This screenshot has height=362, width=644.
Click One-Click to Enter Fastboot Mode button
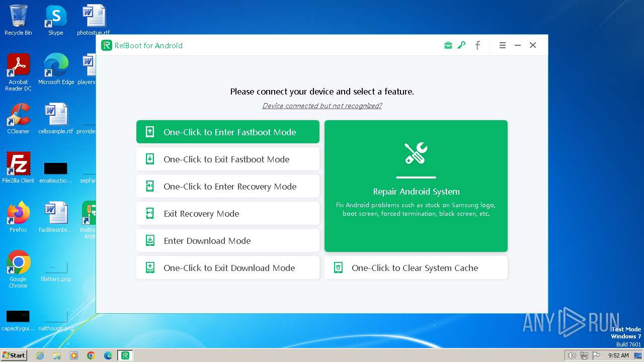point(228,132)
